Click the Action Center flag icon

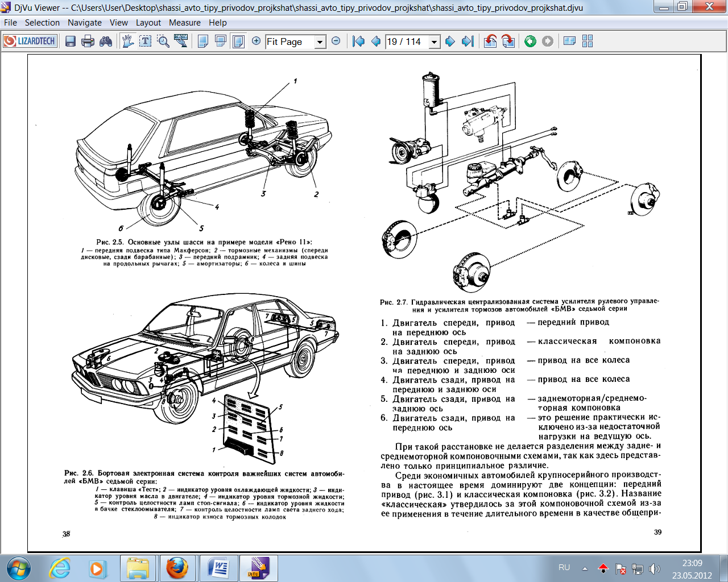[621, 568]
